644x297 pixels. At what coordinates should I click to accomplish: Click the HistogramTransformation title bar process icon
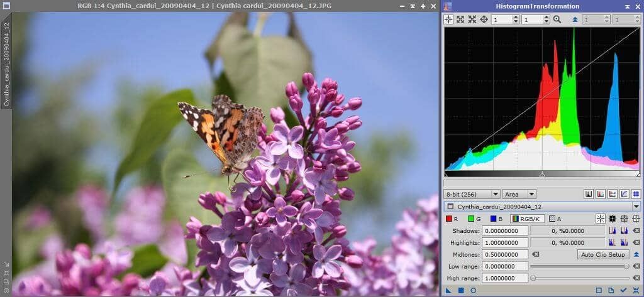click(447, 6)
